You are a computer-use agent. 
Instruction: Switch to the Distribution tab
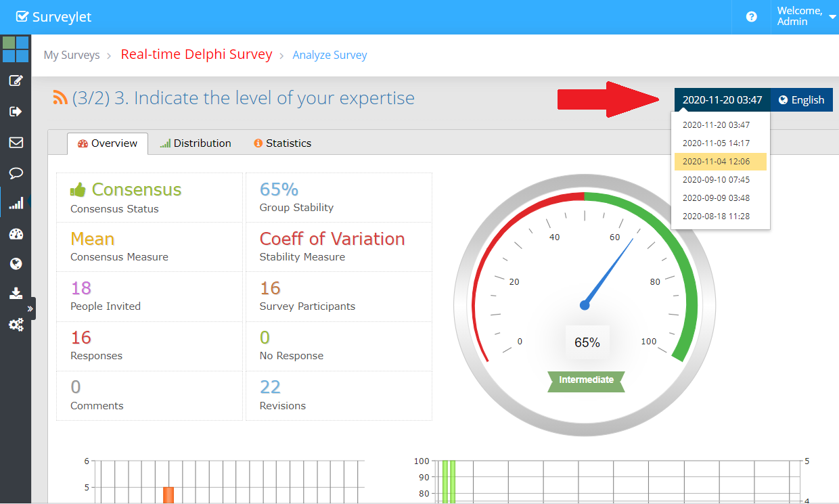point(196,143)
